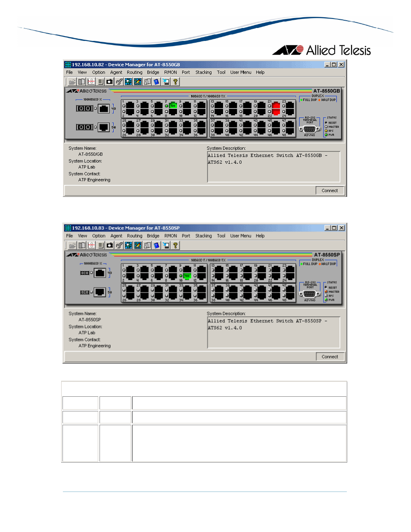411x532 pixels.
Task: Click the blue book icon in AT-8550GB toolbar
Action: click(x=156, y=81)
